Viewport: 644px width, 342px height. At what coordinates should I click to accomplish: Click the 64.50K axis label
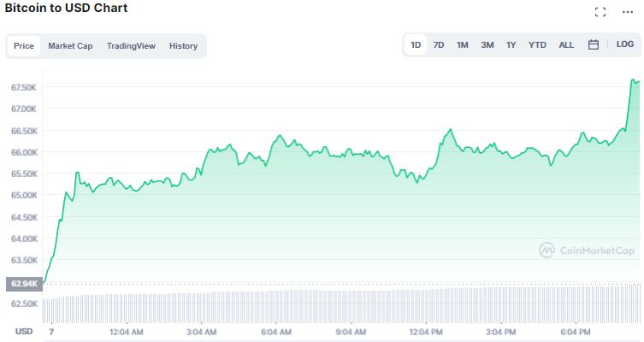coord(24,217)
